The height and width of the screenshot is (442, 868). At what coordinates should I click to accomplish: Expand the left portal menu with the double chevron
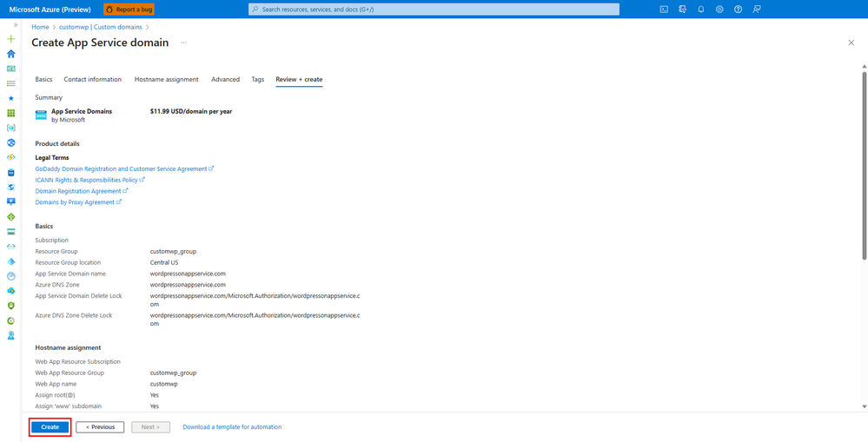15,25
